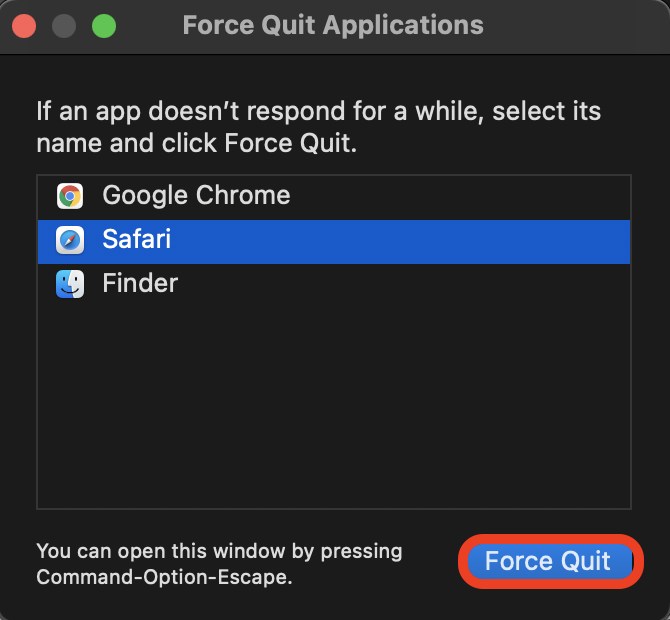The image size is (670, 620).
Task: Select the Safari name label
Action: tap(137, 240)
